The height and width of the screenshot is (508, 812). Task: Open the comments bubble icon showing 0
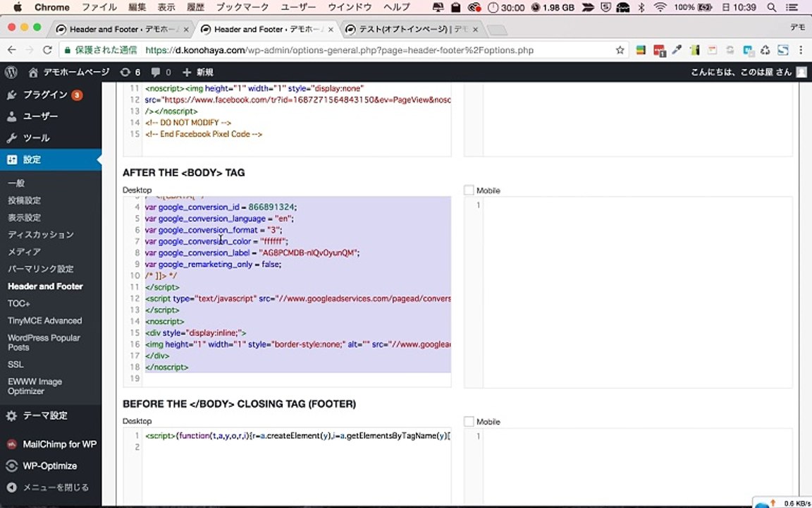tap(161, 72)
